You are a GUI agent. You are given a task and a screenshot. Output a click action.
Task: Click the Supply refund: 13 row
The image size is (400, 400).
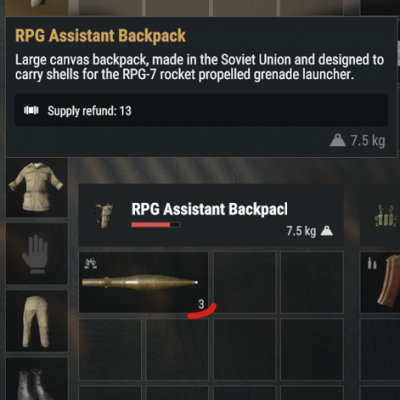point(201,110)
